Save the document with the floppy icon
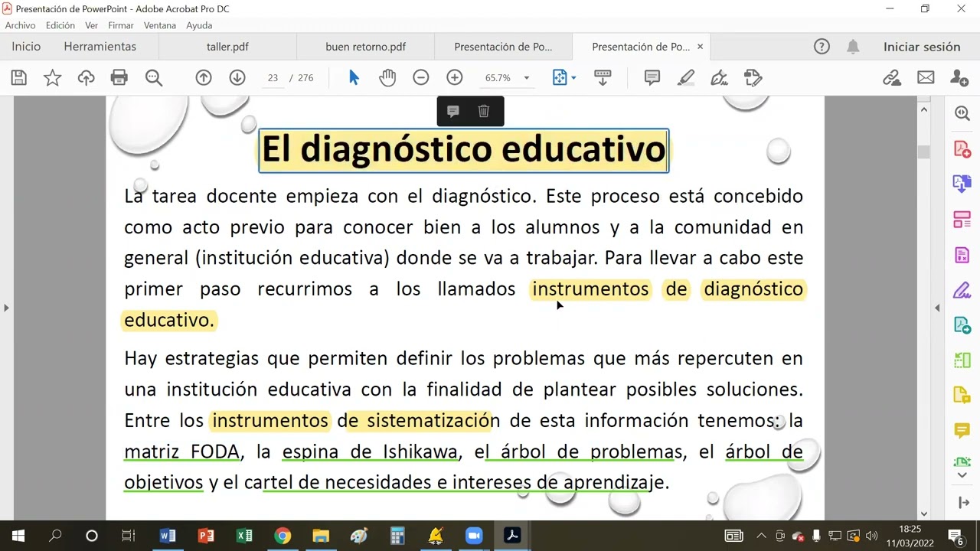Viewport: 980px width, 551px height. click(x=19, y=77)
